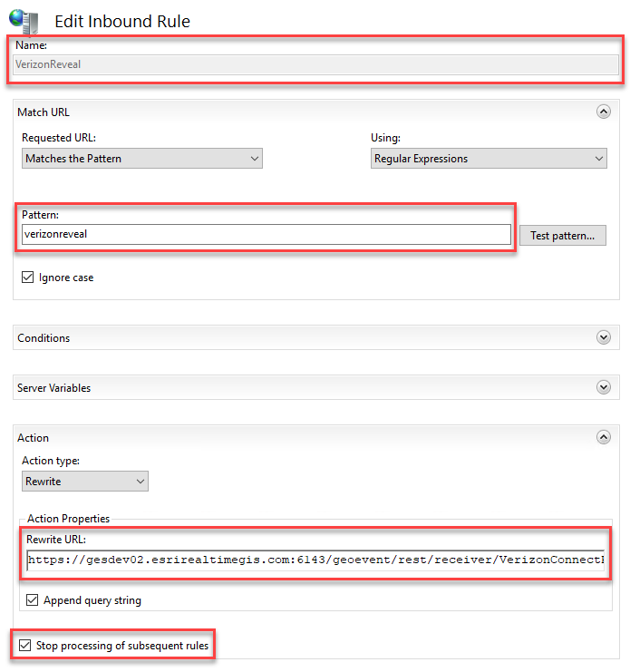This screenshot has width=630, height=672.
Task: Click the Pattern input field
Action: click(267, 234)
